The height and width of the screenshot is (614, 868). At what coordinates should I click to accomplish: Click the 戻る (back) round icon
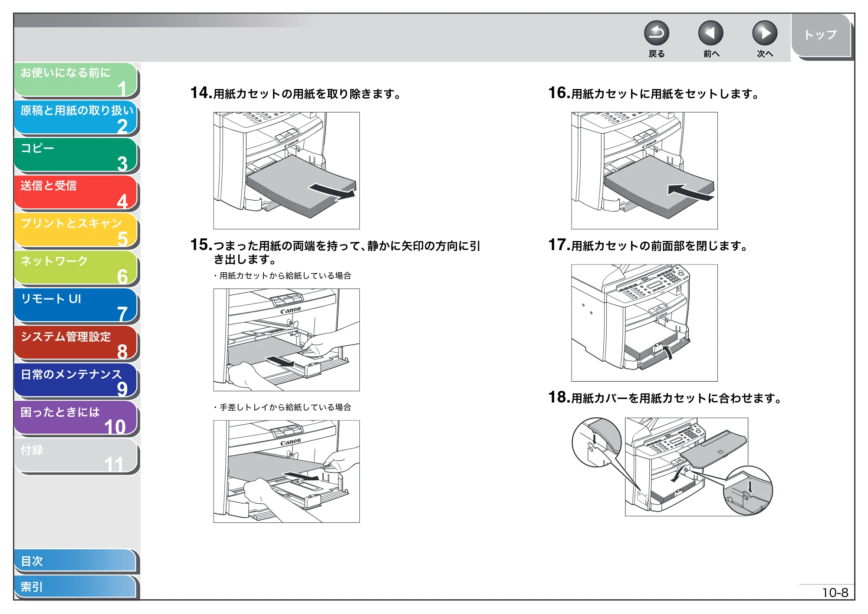tap(656, 33)
